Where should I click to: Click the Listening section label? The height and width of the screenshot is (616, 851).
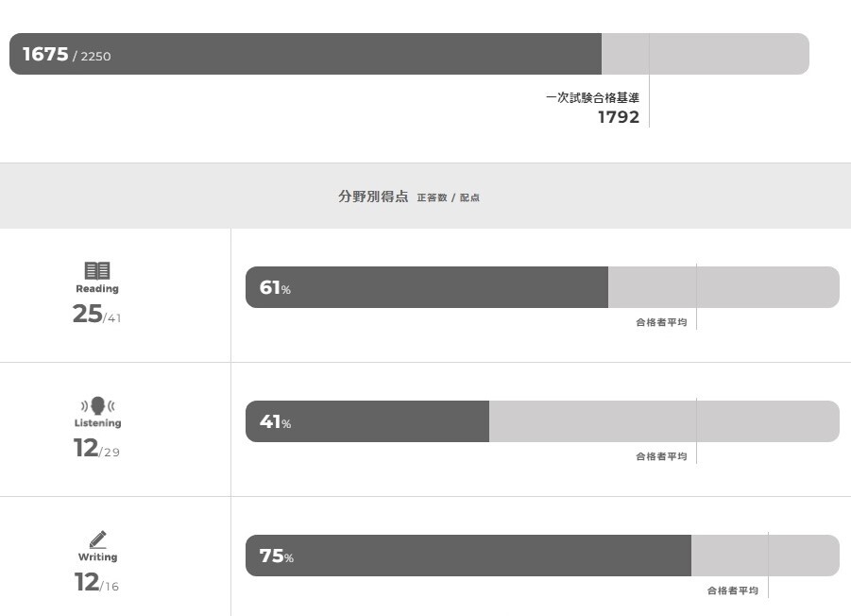97,423
